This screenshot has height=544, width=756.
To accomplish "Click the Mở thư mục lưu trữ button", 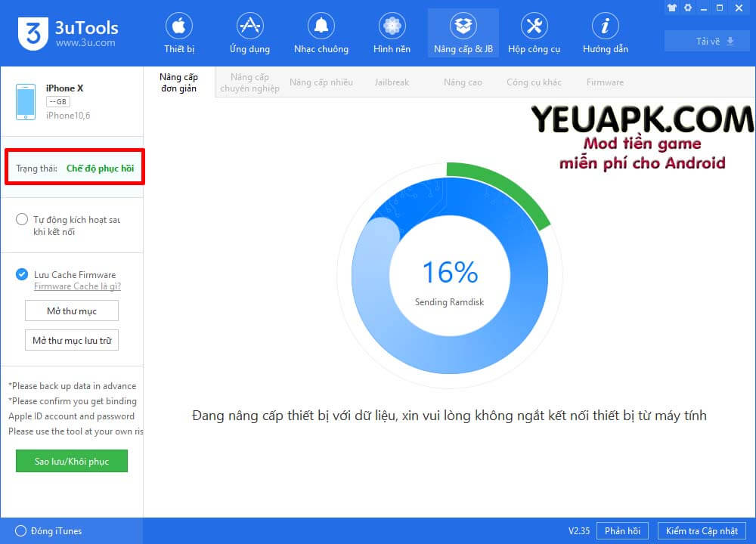I will [72, 340].
